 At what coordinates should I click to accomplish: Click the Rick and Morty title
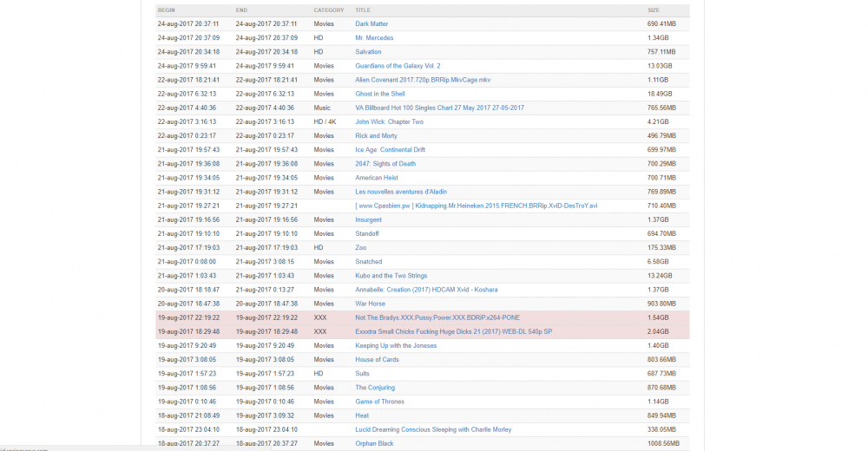click(x=376, y=135)
